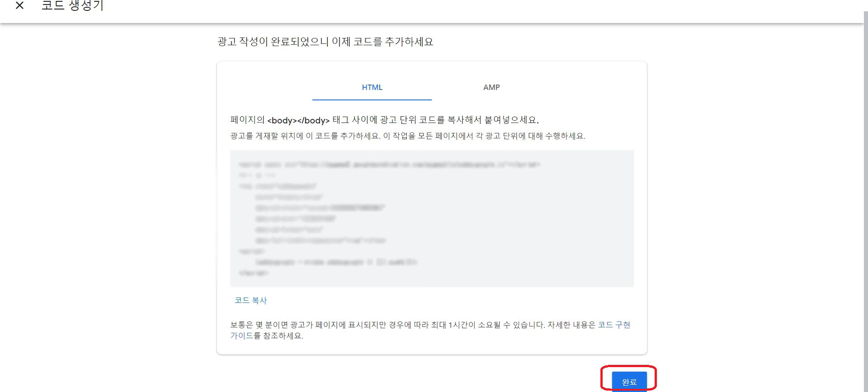
Task: Click the text 광고를 게재할 위치에 이 코드를 추가하세요
Action: tap(305, 136)
